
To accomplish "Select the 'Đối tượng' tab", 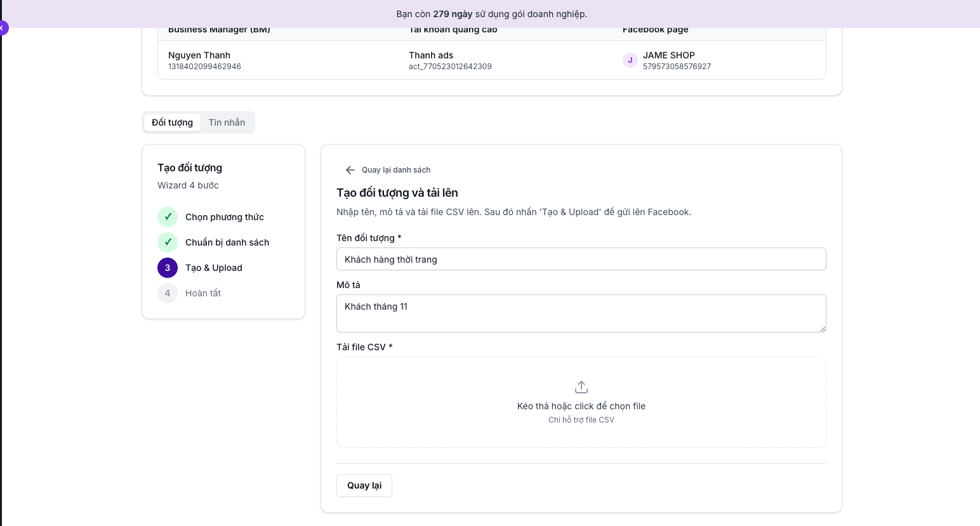I will [172, 122].
